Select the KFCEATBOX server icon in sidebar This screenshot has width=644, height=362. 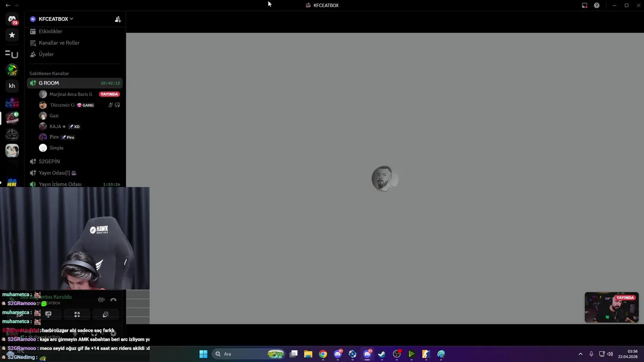click(x=12, y=118)
